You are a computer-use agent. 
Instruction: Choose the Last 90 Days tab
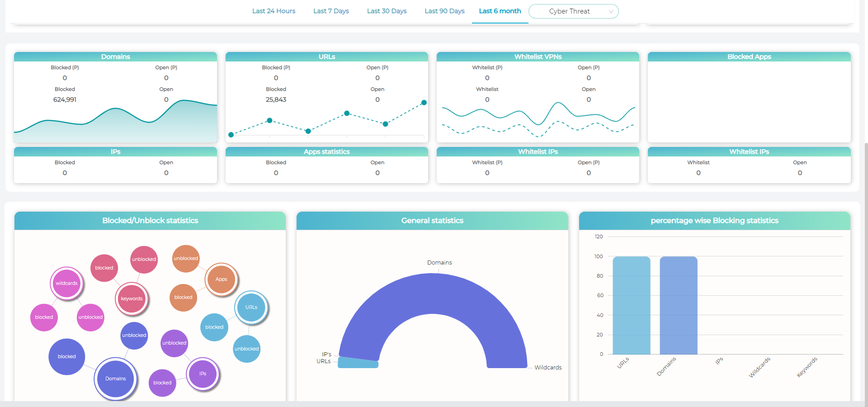pos(444,11)
